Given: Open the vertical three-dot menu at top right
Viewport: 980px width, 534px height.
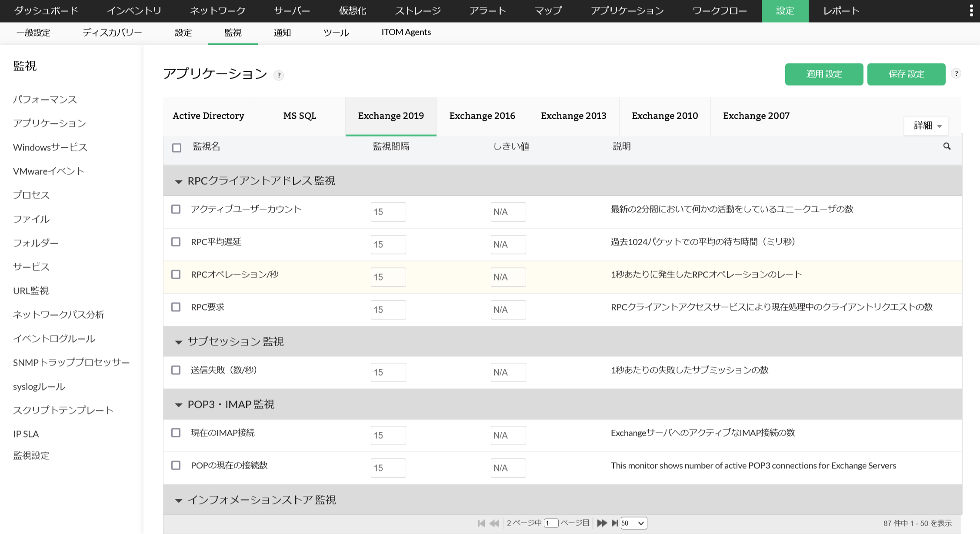Looking at the screenshot, I should [x=971, y=11].
